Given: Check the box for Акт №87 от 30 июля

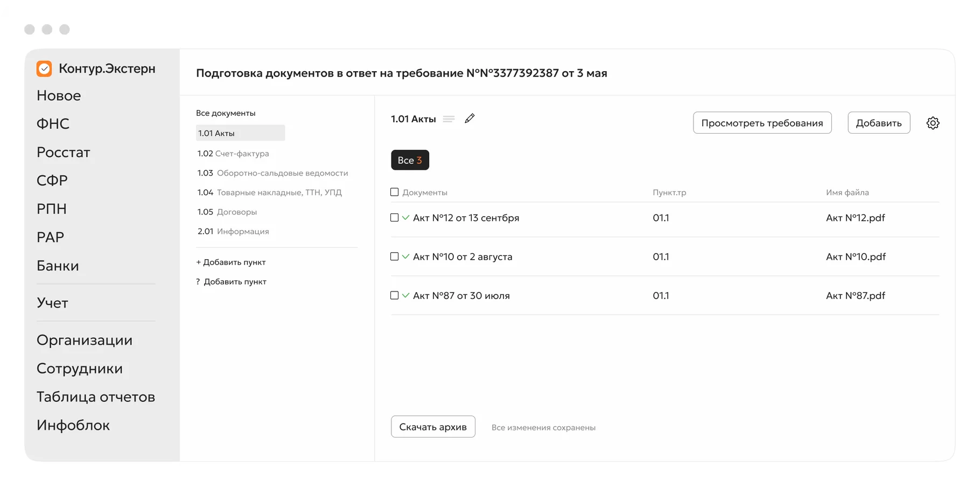Looking at the screenshot, I should (394, 295).
